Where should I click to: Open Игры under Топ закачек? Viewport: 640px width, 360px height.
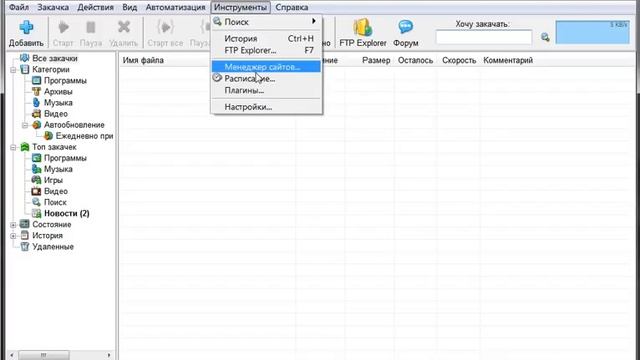[x=53, y=180]
